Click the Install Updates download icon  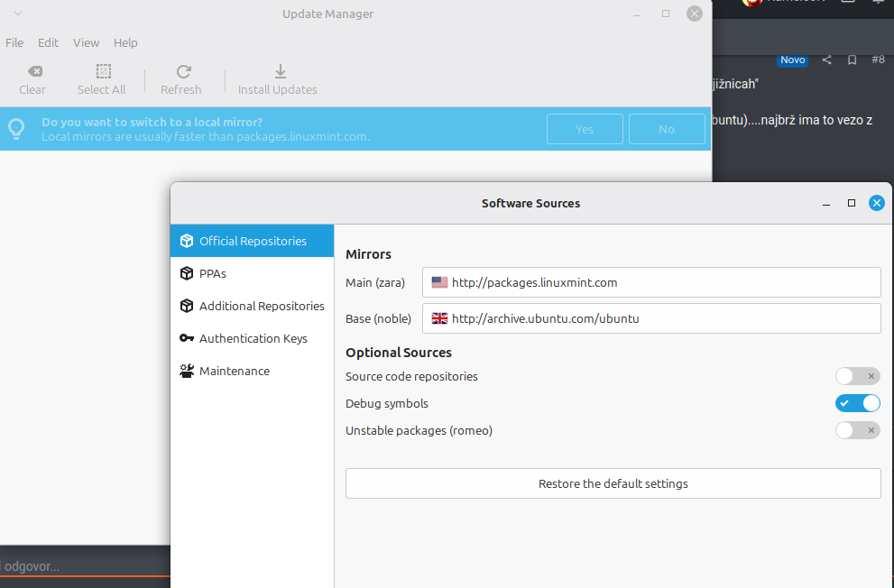coord(280,72)
